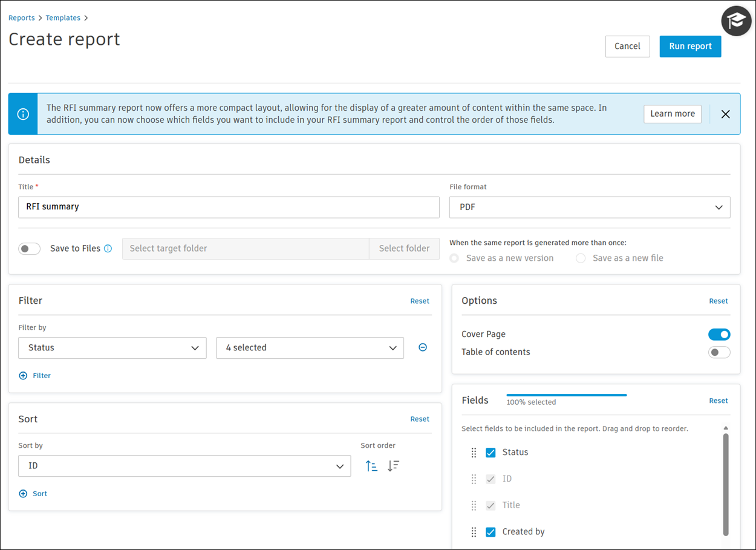Add another sort with plus icon
The image size is (756, 550).
pyautogui.click(x=24, y=494)
